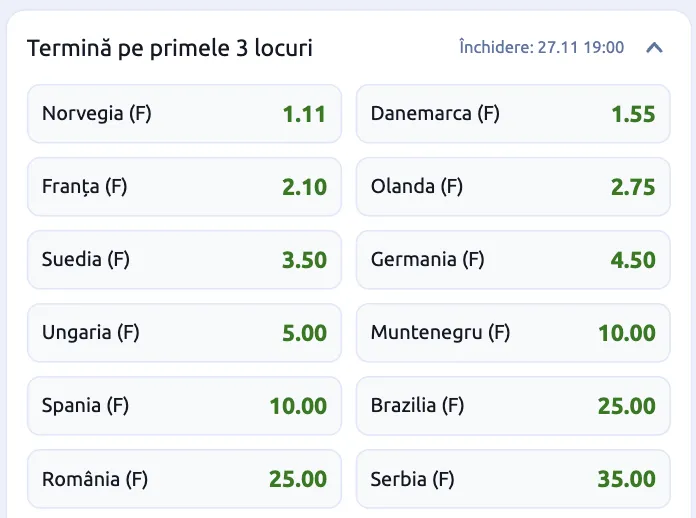Add Germania (F) 4.50 to betslip
The width and height of the screenshot is (696, 518).
[513, 260]
